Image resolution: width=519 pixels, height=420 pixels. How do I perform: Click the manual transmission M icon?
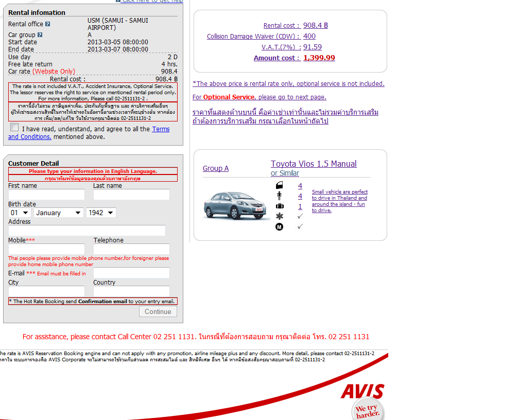pos(280,226)
